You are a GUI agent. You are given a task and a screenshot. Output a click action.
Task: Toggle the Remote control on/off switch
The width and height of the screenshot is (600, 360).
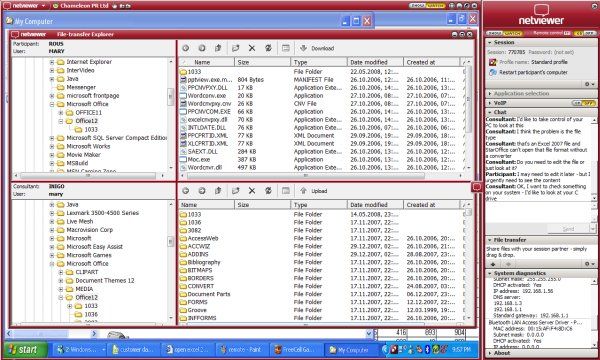584,33
